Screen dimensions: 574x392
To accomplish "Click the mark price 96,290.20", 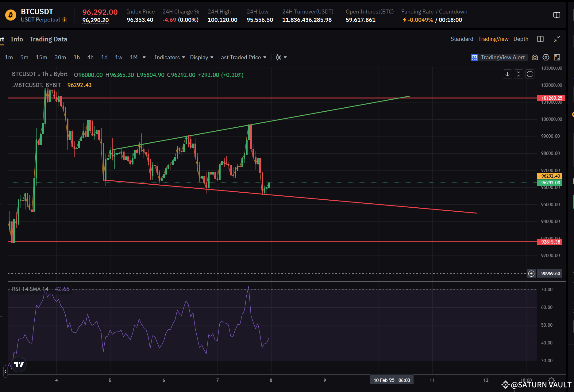I will (x=95, y=20).
